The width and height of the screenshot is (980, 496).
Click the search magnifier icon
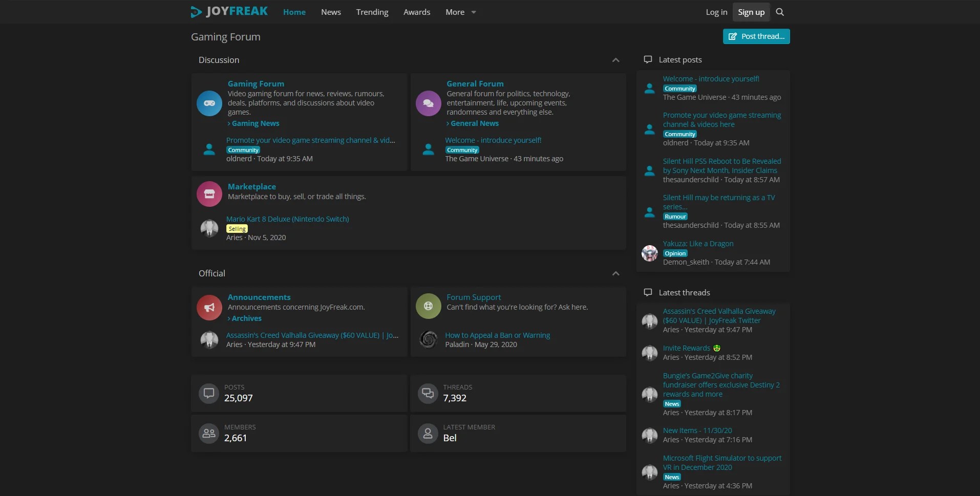click(x=780, y=12)
